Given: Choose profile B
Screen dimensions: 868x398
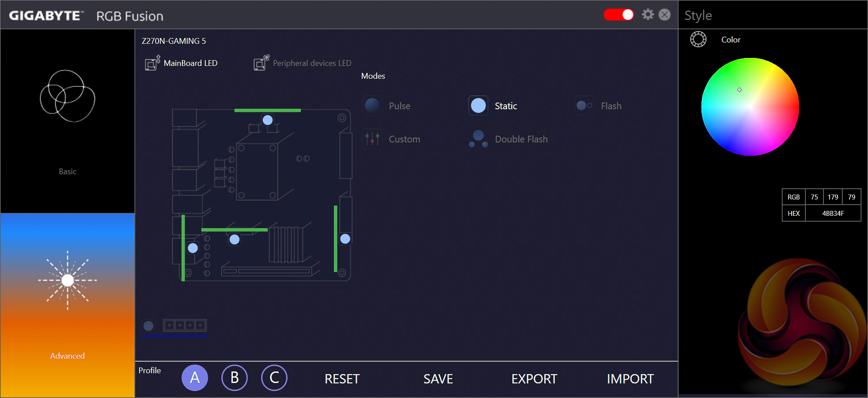Looking at the screenshot, I should (x=235, y=378).
